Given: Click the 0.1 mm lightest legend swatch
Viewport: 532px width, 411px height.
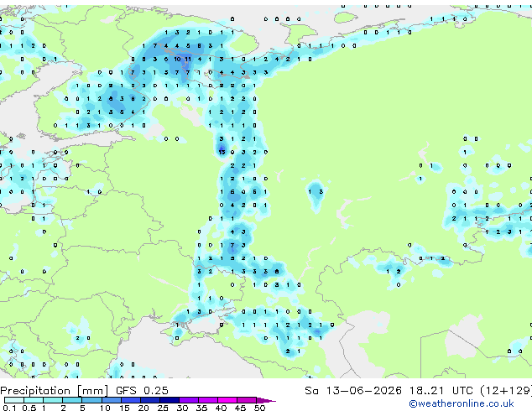Looking at the screenshot, I should 14,400.
